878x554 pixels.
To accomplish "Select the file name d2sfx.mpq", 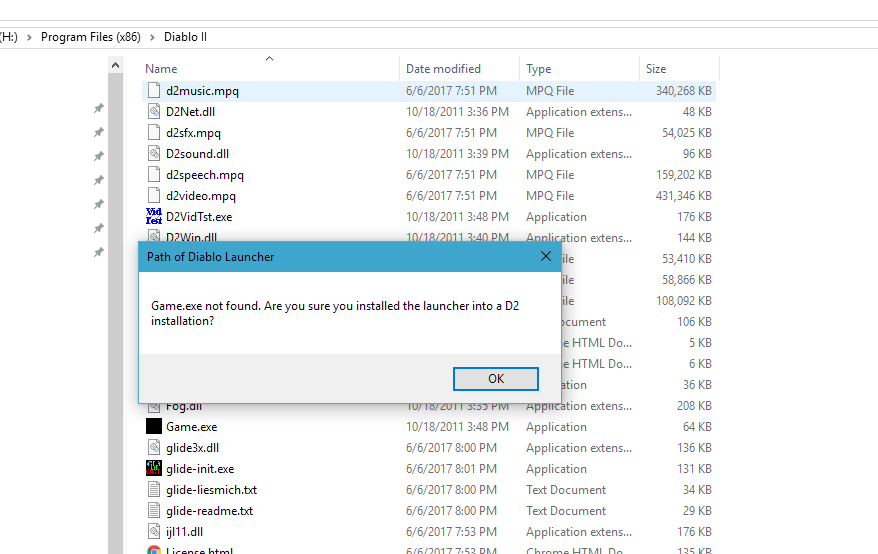I will point(193,133).
